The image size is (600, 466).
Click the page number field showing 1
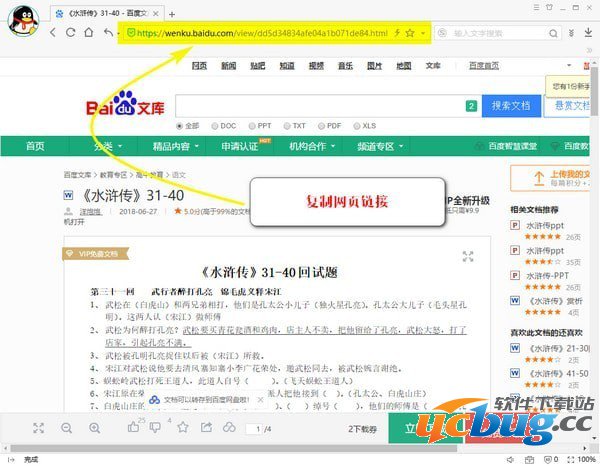click(x=254, y=429)
